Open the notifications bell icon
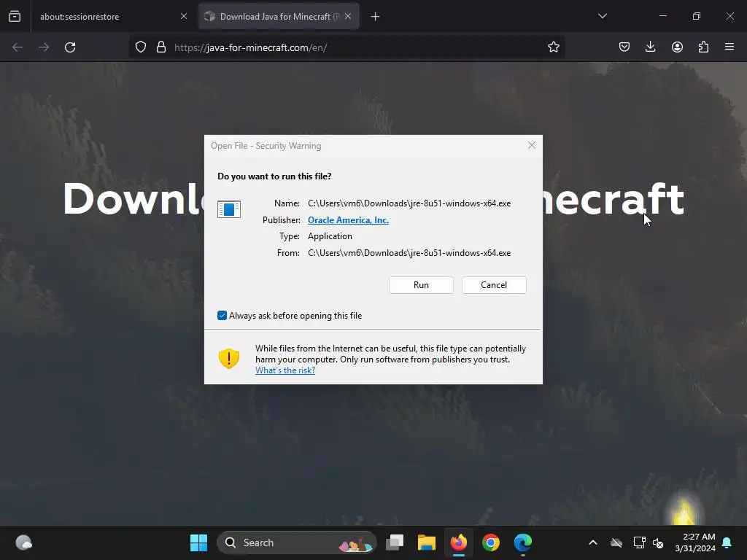Viewport: 747px width, 560px height. (x=727, y=542)
